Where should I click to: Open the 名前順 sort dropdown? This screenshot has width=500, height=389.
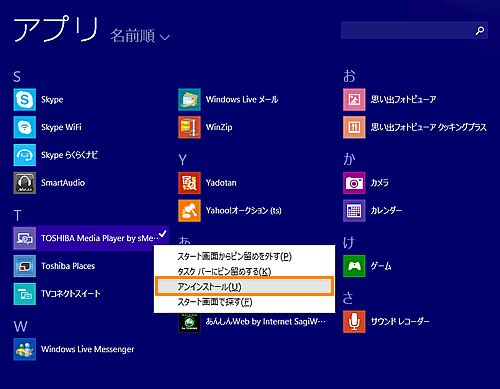140,36
